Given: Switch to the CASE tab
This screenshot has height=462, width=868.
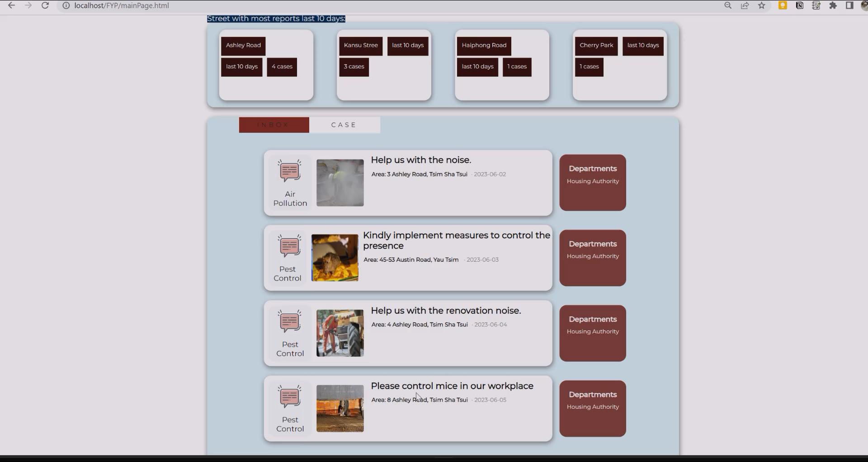Looking at the screenshot, I should (344, 125).
